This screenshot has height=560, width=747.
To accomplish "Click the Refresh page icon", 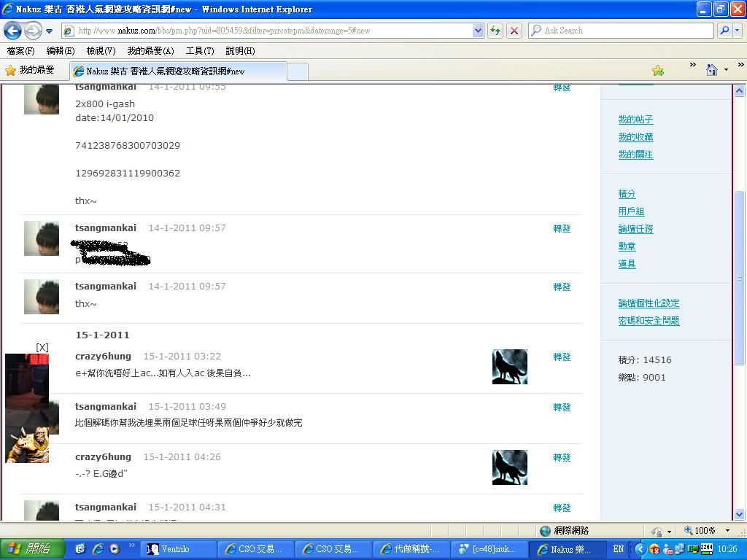I will pos(495,31).
